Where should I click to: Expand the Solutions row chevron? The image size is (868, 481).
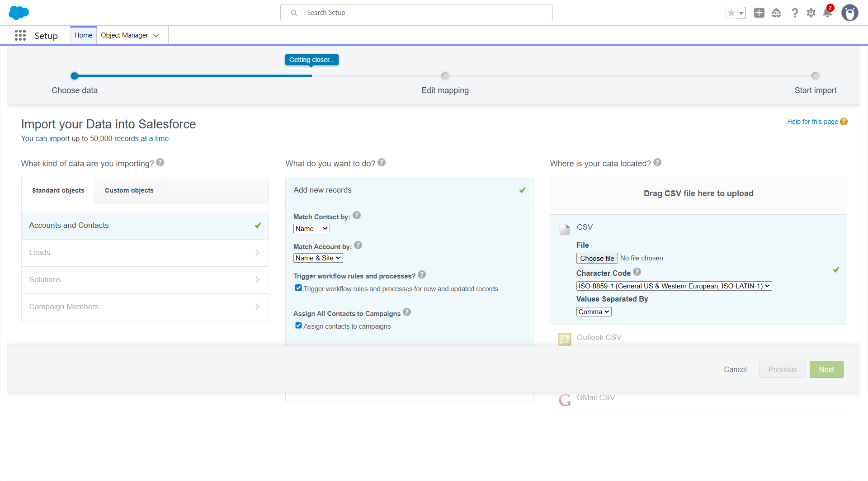coord(257,280)
